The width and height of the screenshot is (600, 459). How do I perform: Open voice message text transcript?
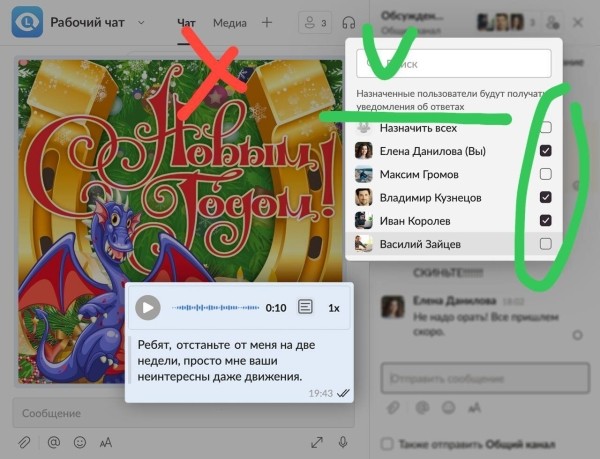(306, 308)
